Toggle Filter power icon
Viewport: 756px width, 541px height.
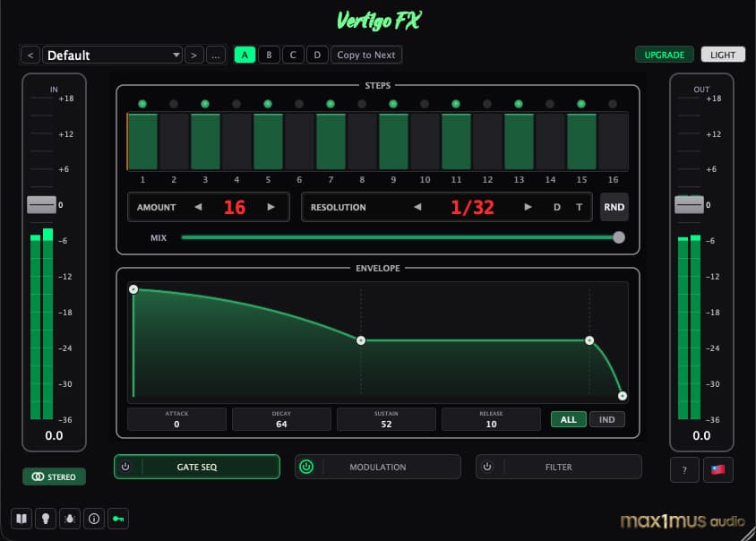click(487, 467)
